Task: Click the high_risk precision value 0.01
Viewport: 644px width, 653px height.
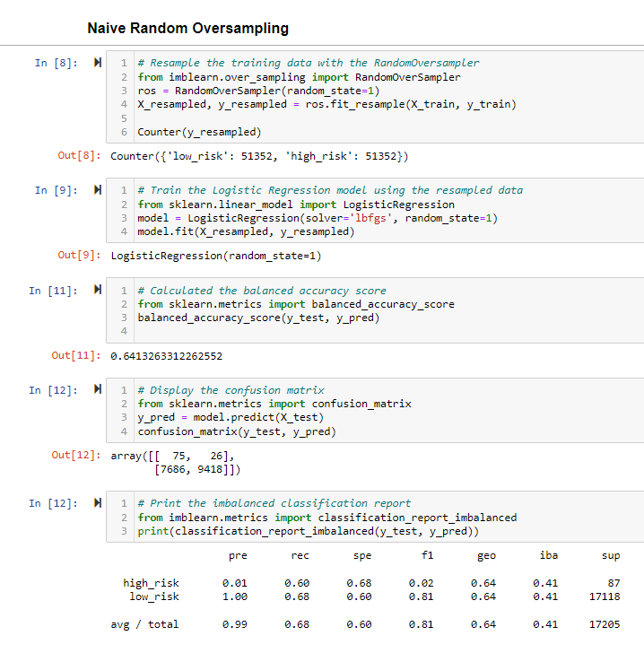Action: 234,583
